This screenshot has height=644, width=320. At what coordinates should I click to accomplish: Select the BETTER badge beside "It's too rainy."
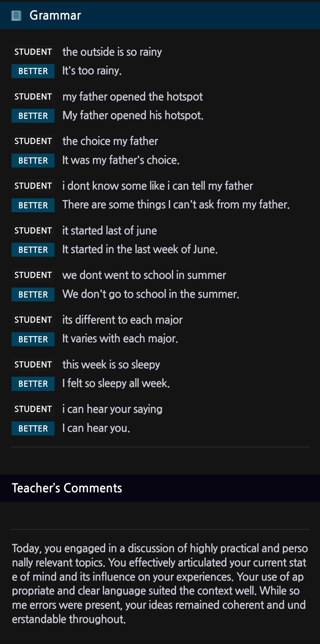[x=33, y=71]
